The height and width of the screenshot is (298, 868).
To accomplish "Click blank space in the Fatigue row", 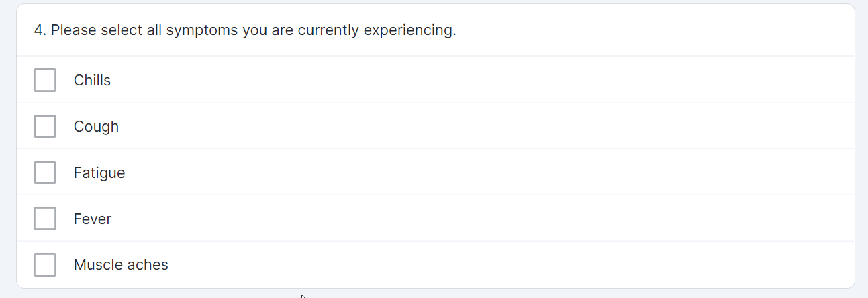I will click(x=470, y=173).
